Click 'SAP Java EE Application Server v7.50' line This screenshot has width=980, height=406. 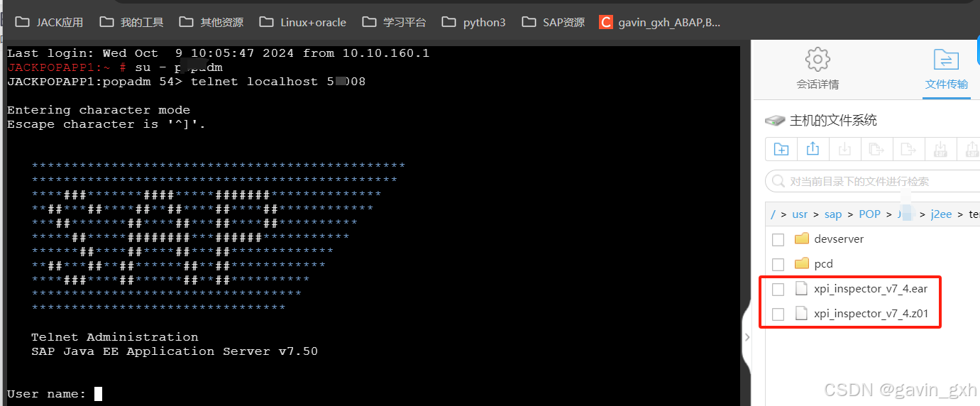tap(175, 351)
